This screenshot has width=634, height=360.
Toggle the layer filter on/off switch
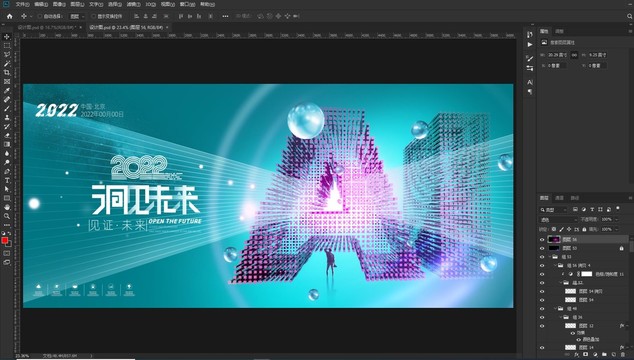tap(618, 209)
